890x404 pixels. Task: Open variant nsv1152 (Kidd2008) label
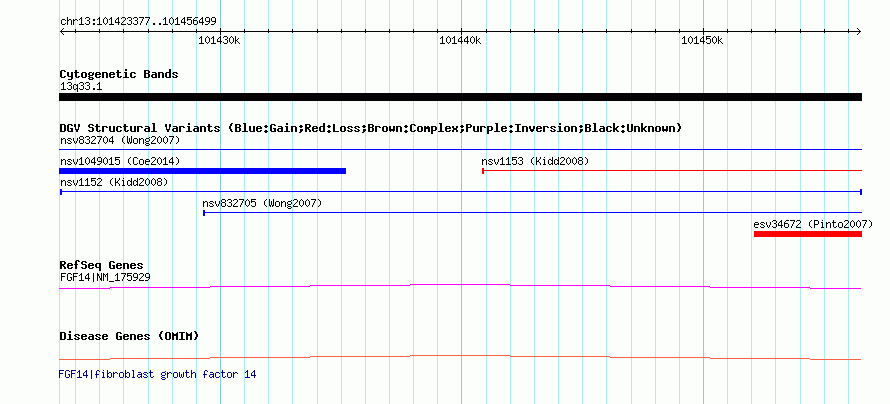tap(114, 182)
